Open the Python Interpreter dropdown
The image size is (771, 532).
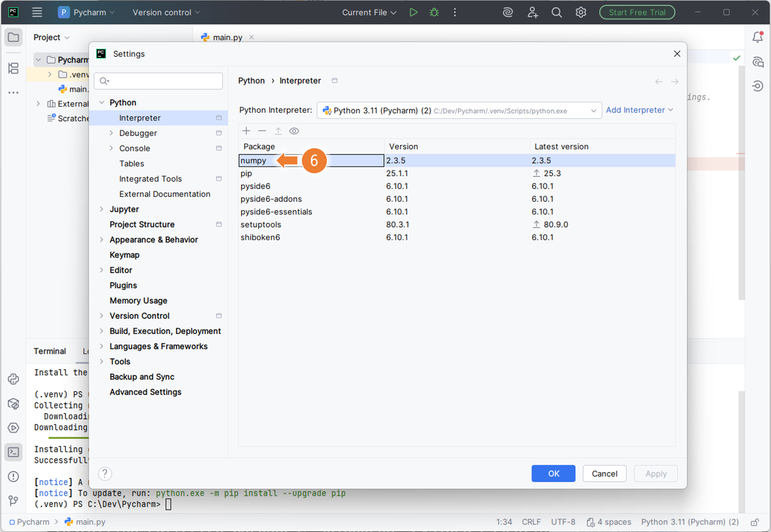point(459,111)
